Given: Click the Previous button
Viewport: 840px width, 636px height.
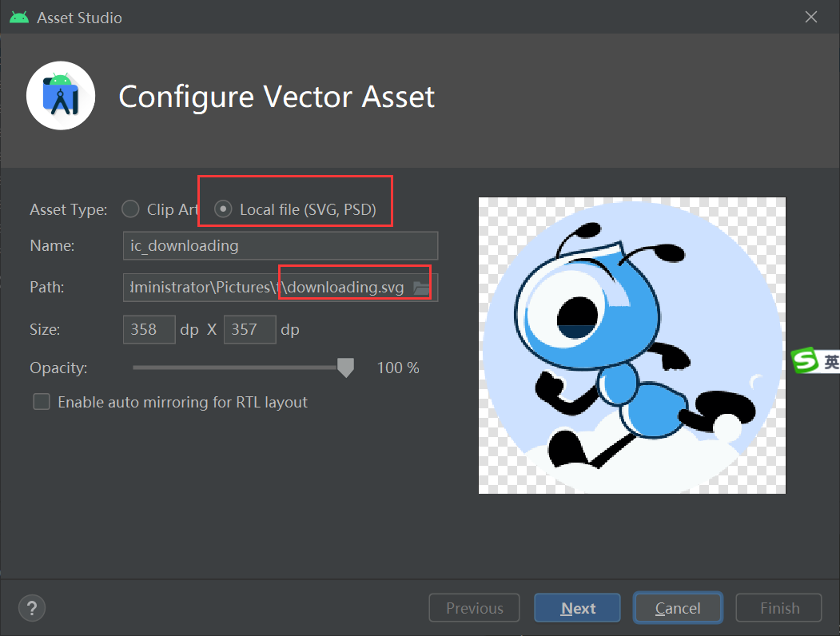Looking at the screenshot, I should (x=474, y=608).
